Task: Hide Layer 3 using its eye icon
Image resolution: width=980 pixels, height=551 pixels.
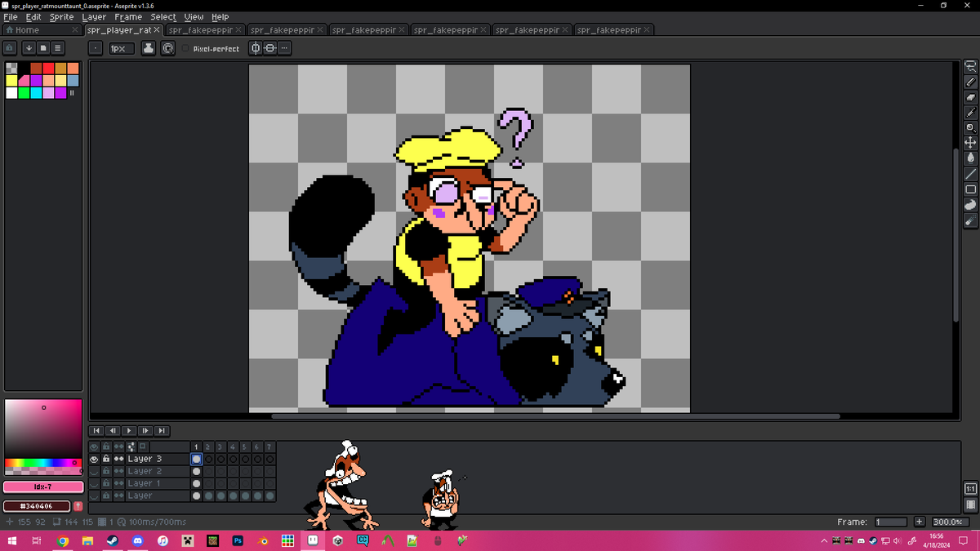Action: [x=94, y=459]
